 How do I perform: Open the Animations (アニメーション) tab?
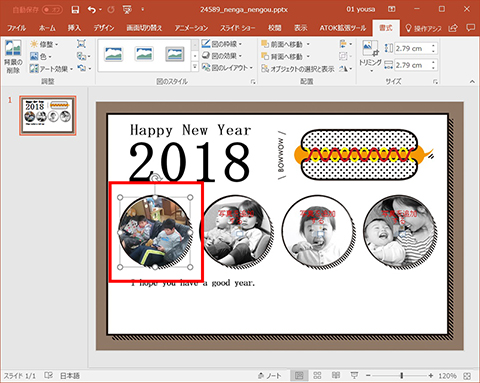click(x=191, y=28)
